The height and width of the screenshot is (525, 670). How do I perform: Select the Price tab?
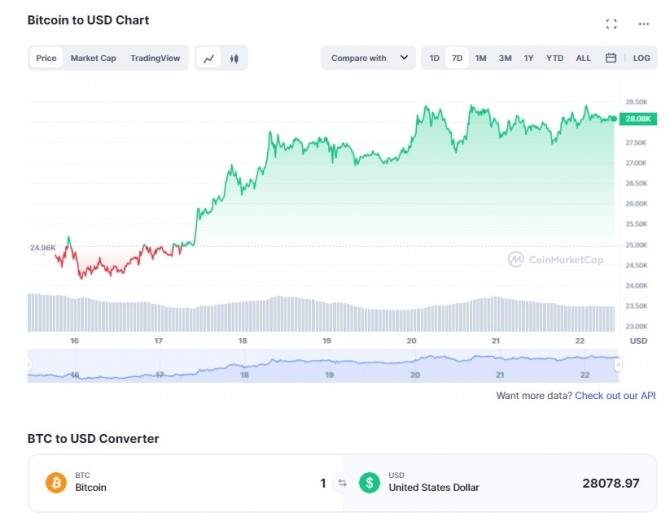[x=46, y=58]
